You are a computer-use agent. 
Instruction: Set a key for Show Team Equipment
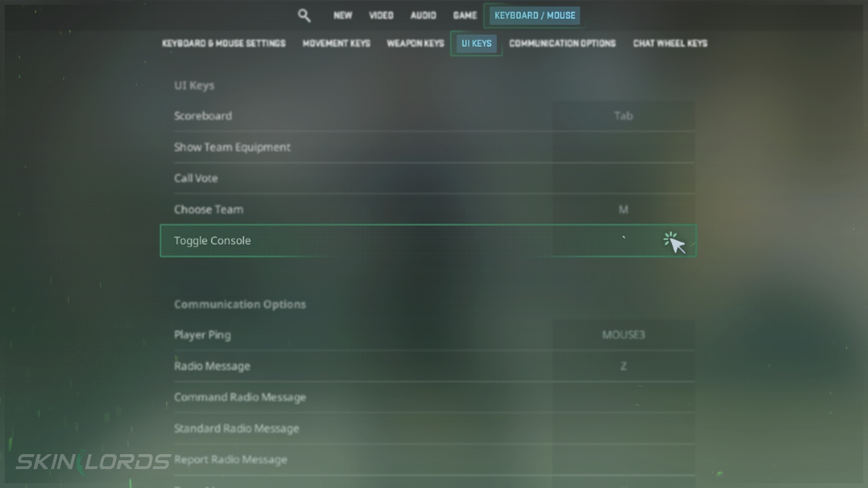623,147
